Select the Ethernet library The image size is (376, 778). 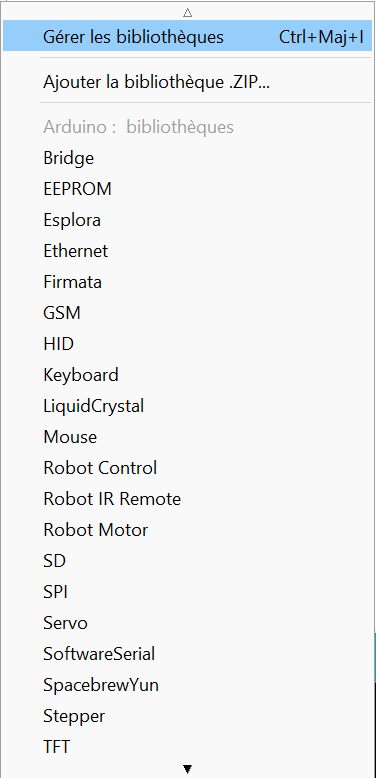pos(188,251)
